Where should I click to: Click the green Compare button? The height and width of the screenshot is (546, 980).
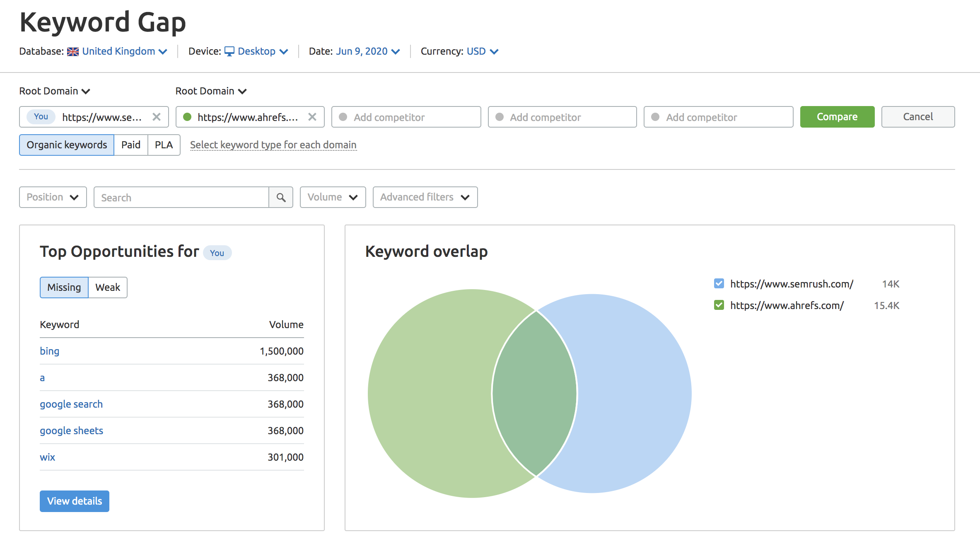tap(837, 117)
